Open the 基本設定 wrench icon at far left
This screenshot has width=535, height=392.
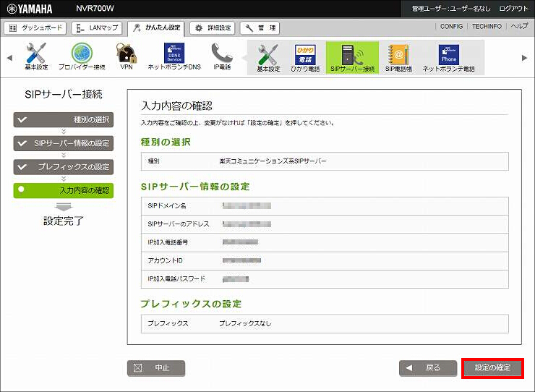click(x=36, y=56)
